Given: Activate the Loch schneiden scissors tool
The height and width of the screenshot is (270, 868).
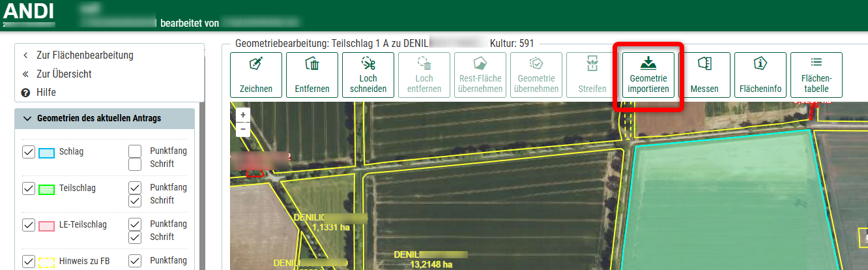Looking at the screenshot, I should click(x=368, y=75).
